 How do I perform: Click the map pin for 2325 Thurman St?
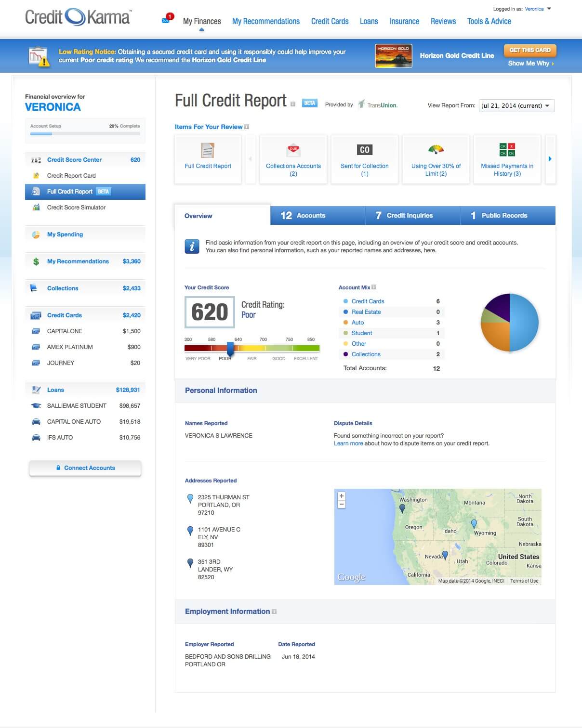[x=190, y=498]
